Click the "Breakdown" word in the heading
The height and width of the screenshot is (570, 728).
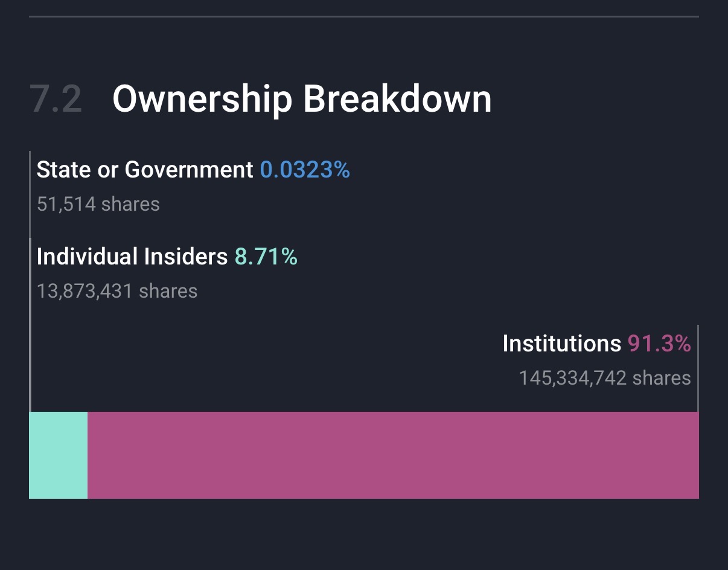click(397, 99)
